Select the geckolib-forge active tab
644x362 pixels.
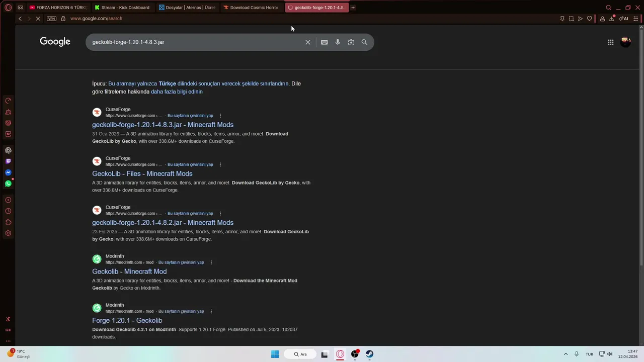point(316,8)
